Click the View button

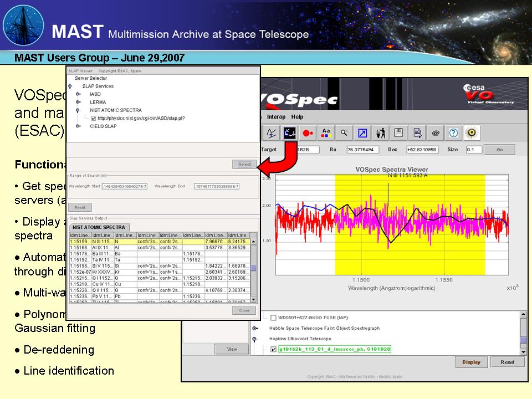pyautogui.click(x=232, y=349)
